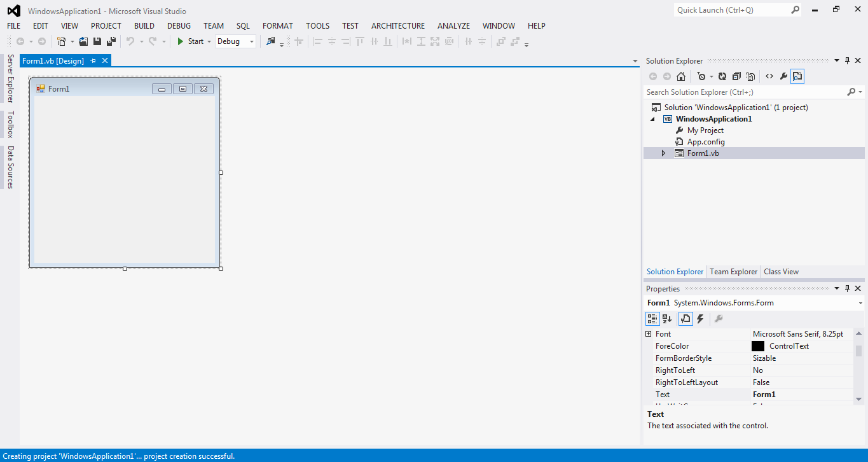The height and width of the screenshot is (462, 868).
Task: Refresh the Solution Explorer
Action: pyautogui.click(x=722, y=76)
